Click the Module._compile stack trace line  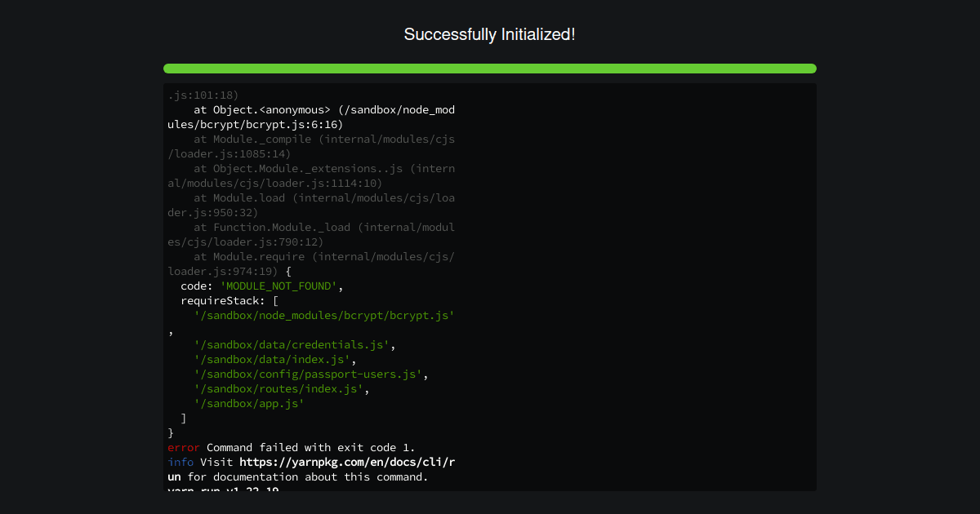click(x=310, y=139)
